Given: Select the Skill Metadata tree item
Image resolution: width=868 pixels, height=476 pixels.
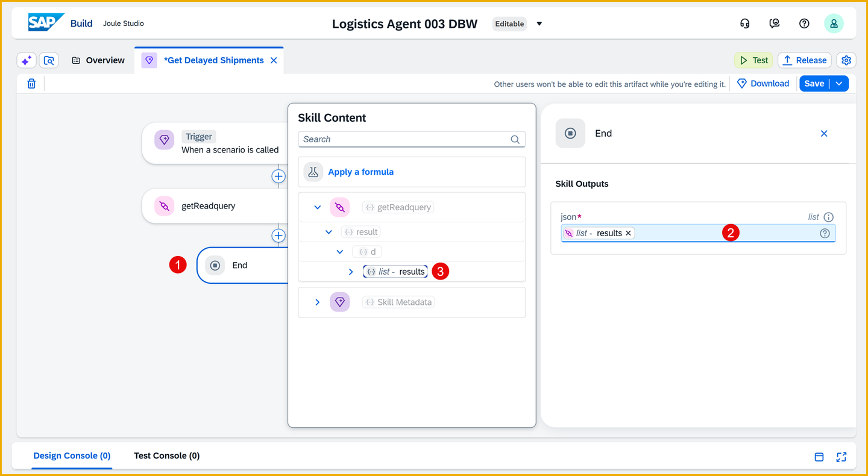Looking at the screenshot, I should (398, 302).
